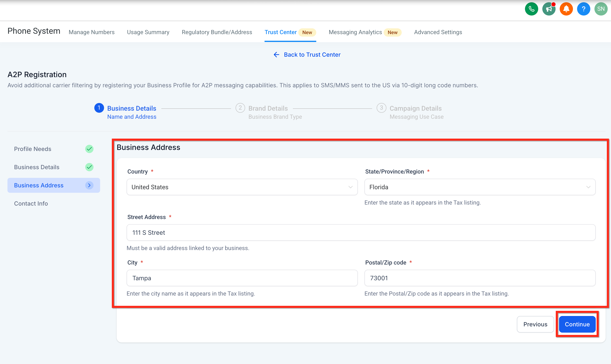Follow the Back to Trust Center link
This screenshot has width=611, height=364.
(x=312, y=55)
